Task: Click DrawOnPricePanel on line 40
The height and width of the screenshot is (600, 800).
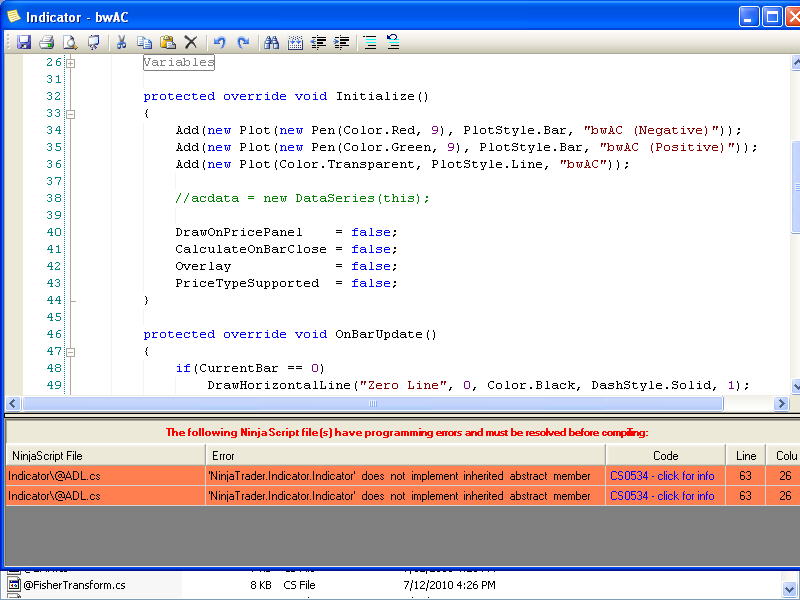Action: click(x=239, y=232)
